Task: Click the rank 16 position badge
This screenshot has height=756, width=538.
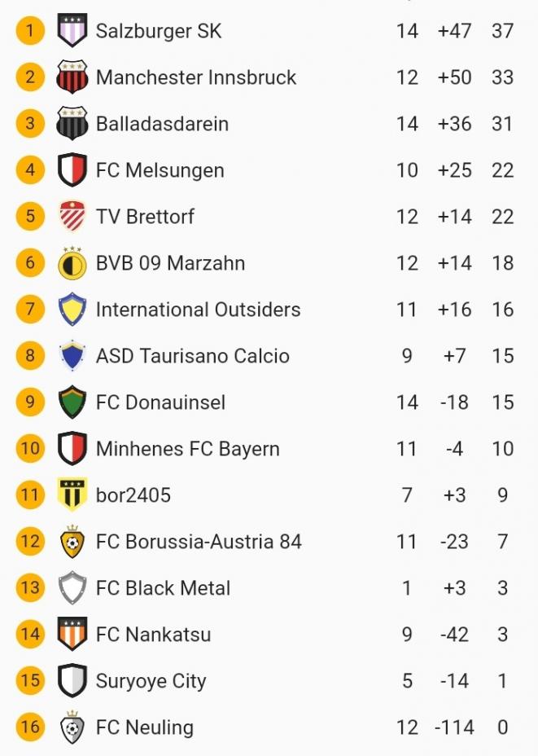Action: (30, 727)
